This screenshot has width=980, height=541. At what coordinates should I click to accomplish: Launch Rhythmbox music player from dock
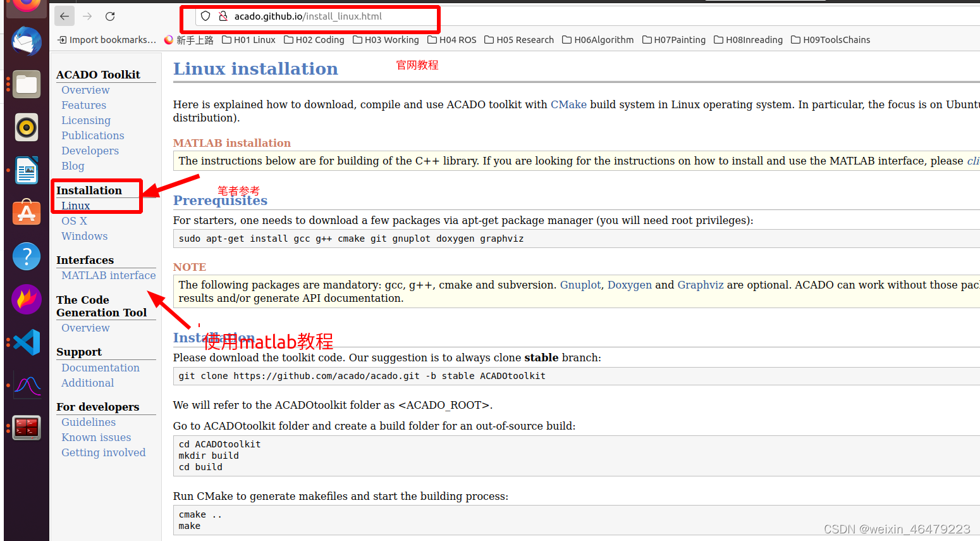[27, 127]
